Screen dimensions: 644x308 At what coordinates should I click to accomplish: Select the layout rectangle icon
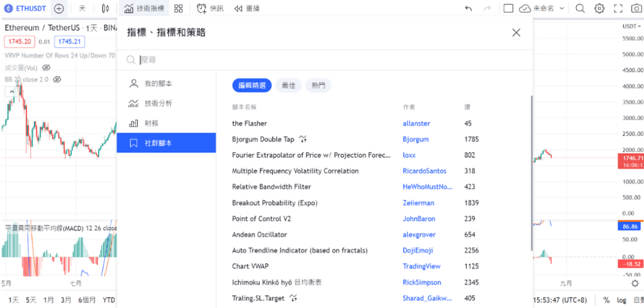508,9
